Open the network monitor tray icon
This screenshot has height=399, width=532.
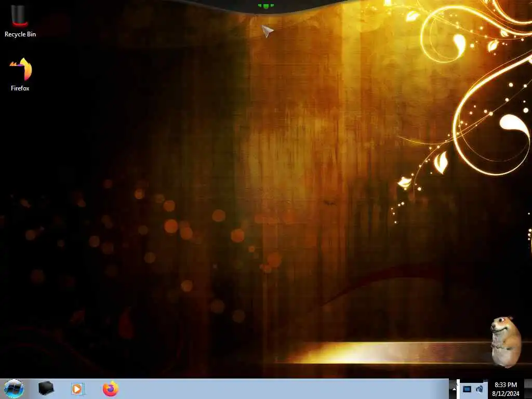click(467, 389)
